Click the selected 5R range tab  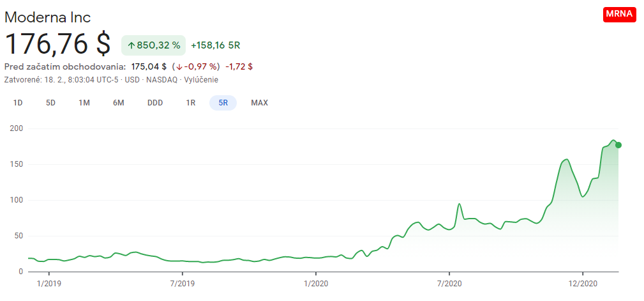[223, 103]
